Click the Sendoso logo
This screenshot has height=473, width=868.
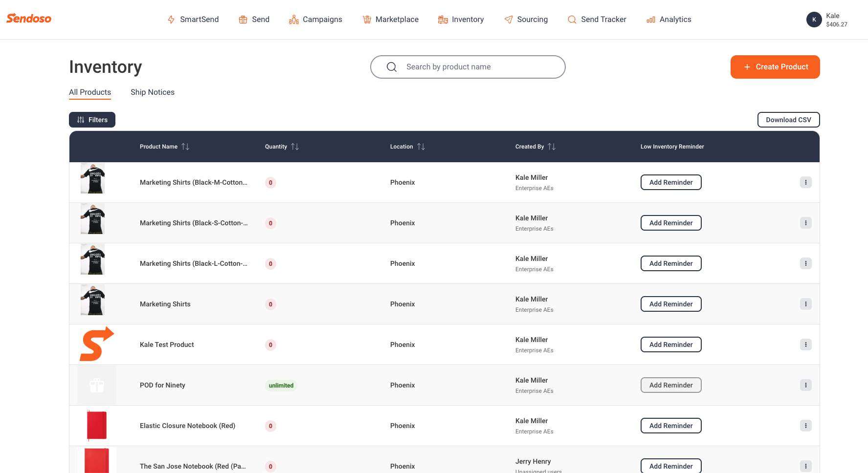click(x=29, y=19)
